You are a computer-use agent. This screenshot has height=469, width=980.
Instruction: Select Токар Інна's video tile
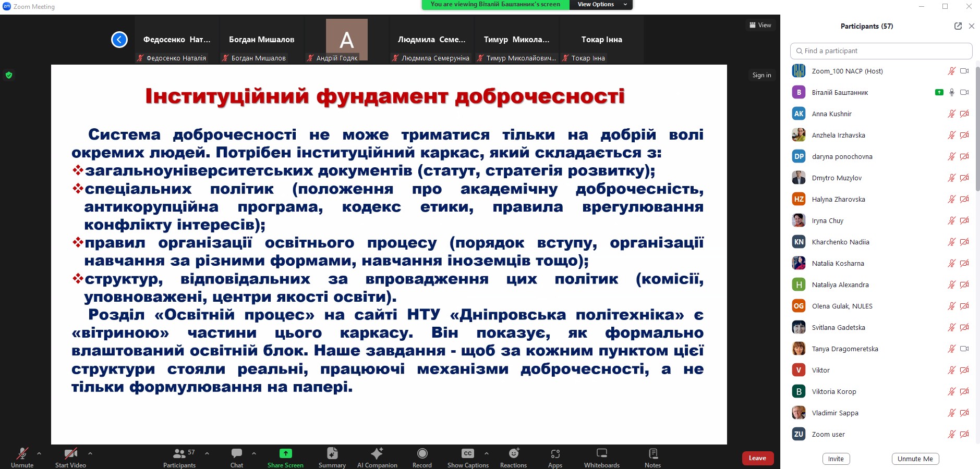602,40
